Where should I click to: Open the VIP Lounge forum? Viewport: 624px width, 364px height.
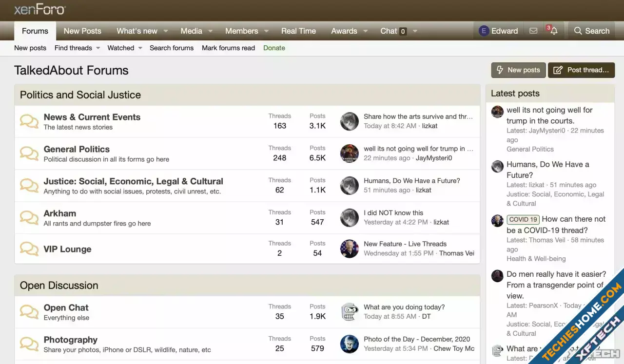tap(68, 249)
